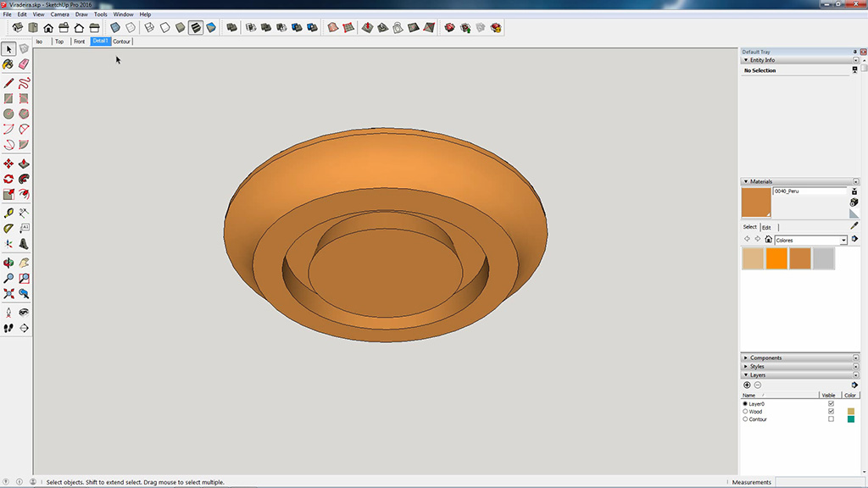Pick the Offset tool
Image resolution: width=868 pixels, height=488 pixels.
tap(24, 194)
